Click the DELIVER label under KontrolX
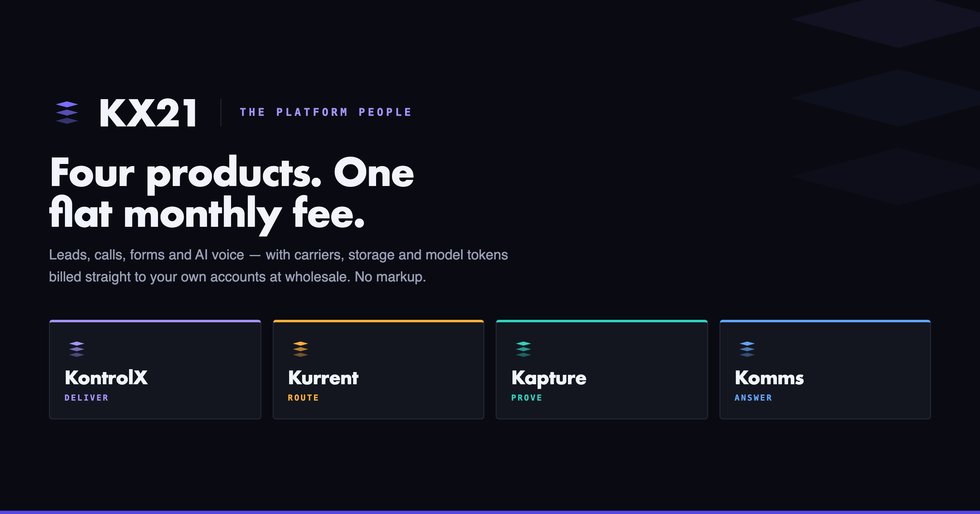 pos(87,398)
